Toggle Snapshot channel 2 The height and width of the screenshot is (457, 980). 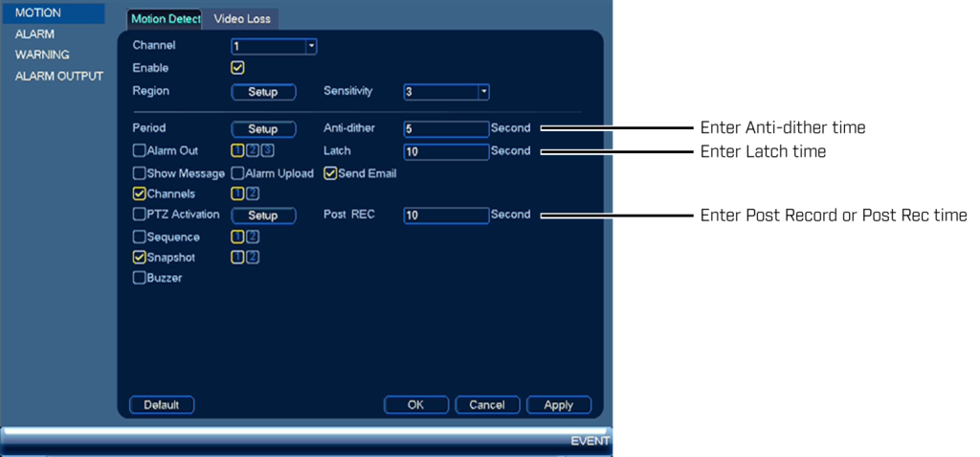[x=253, y=258]
